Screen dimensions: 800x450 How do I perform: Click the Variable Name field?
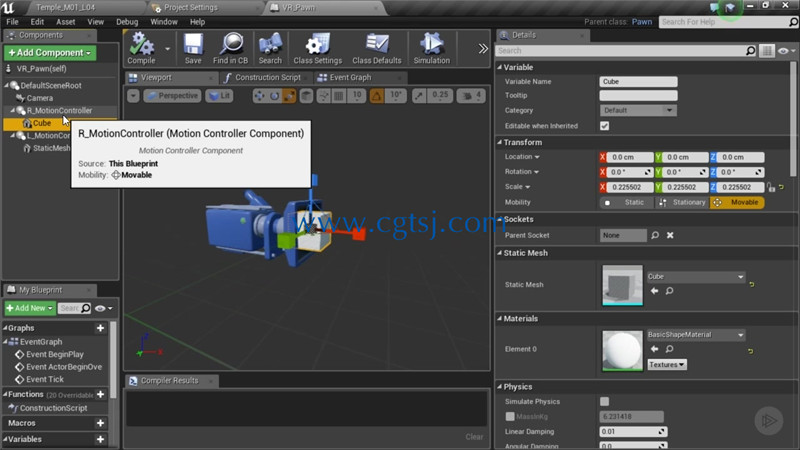638,82
